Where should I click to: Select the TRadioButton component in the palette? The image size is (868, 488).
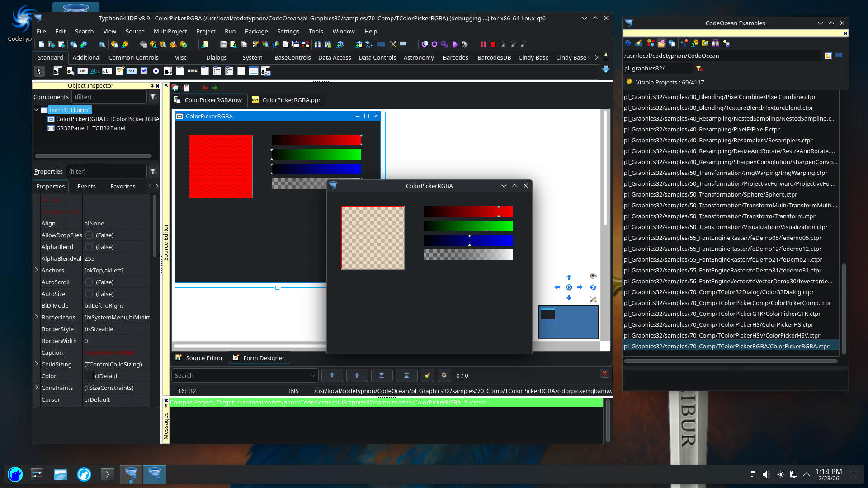[156, 71]
